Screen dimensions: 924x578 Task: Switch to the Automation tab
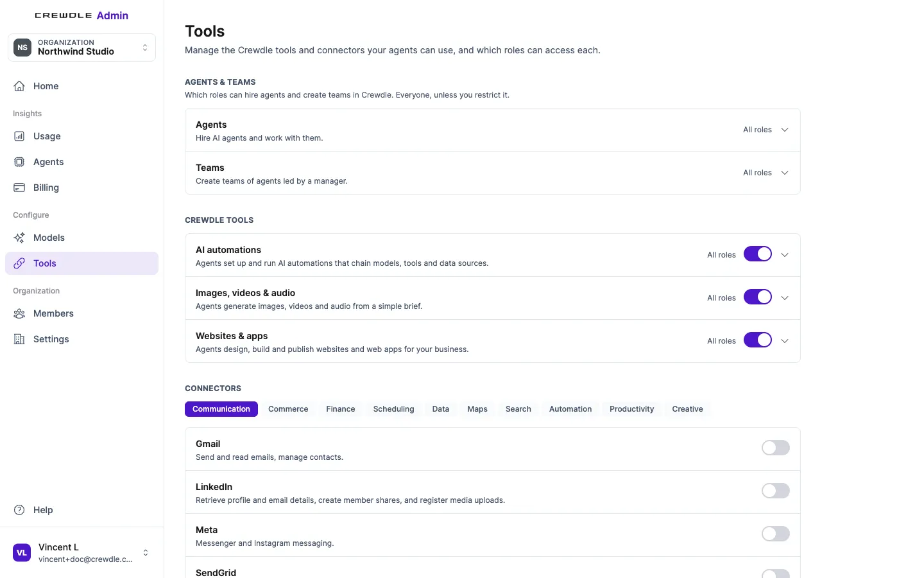[x=570, y=409]
